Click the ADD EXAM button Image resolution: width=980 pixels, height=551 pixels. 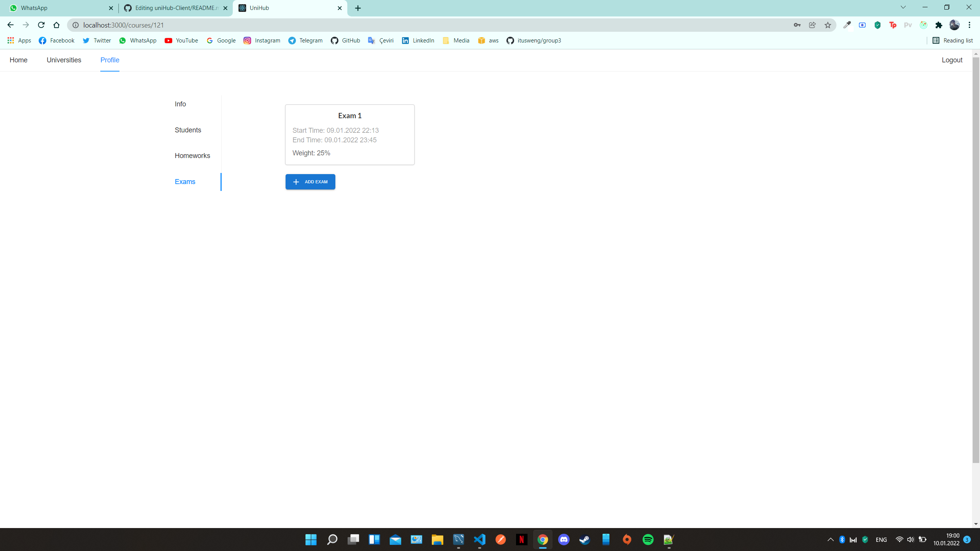(x=310, y=181)
